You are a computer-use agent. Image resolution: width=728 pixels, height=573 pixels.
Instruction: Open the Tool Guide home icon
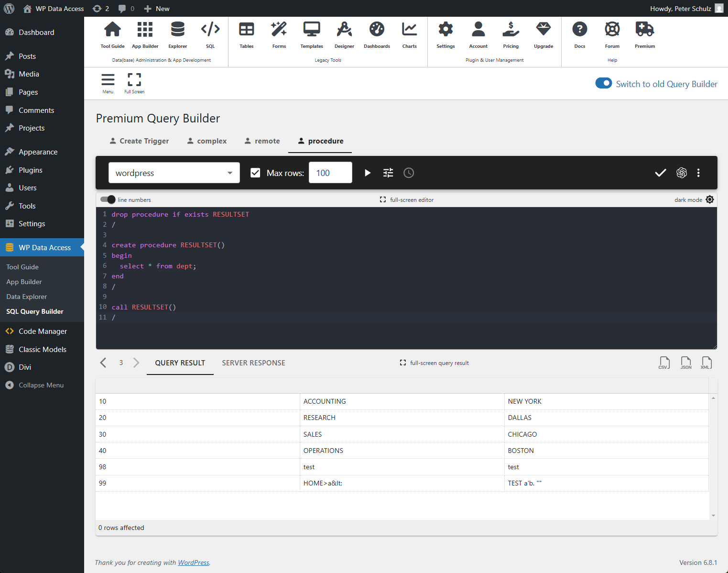pyautogui.click(x=112, y=30)
